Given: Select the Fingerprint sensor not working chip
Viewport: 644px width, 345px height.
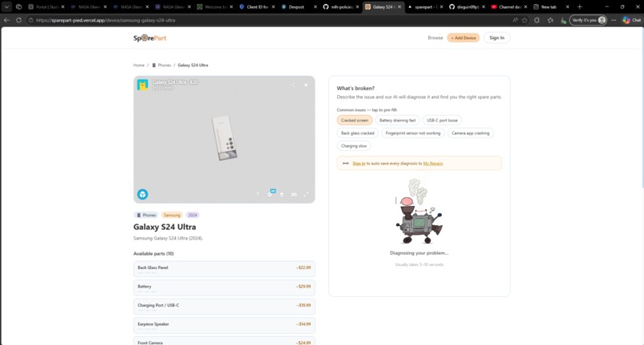Looking at the screenshot, I should pos(413,133).
